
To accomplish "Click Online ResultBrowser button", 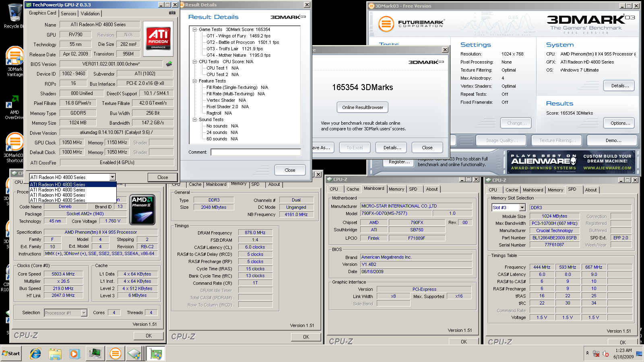I will tap(363, 107).
